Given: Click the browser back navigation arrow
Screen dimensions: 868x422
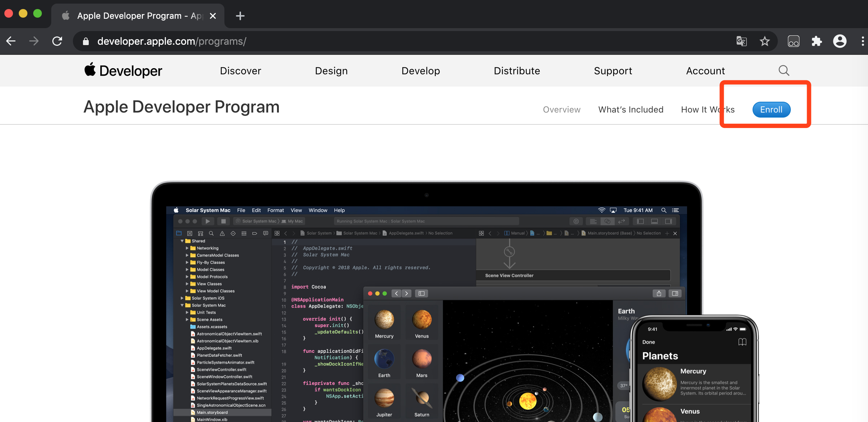Looking at the screenshot, I should click(x=12, y=41).
